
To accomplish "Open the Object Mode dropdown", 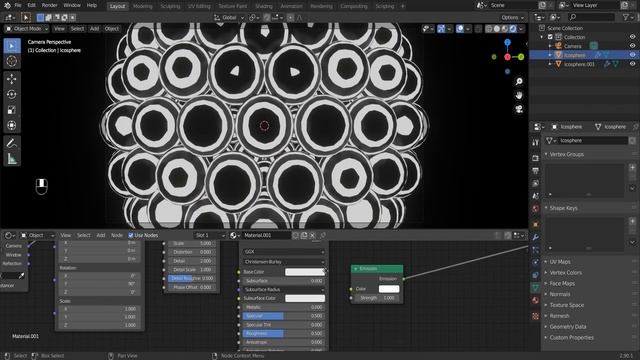I will coord(27,29).
